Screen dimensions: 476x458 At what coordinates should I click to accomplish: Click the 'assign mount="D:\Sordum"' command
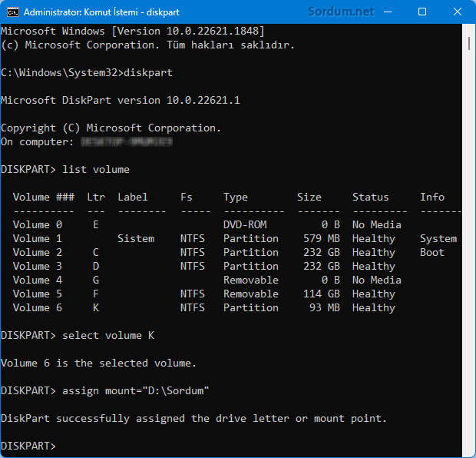pos(135,390)
